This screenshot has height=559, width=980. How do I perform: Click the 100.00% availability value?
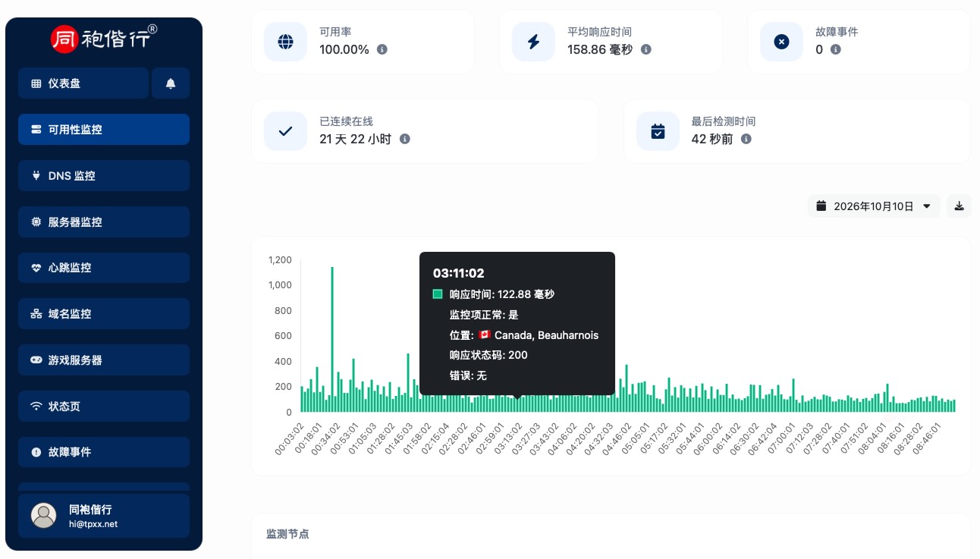[x=344, y=49]
